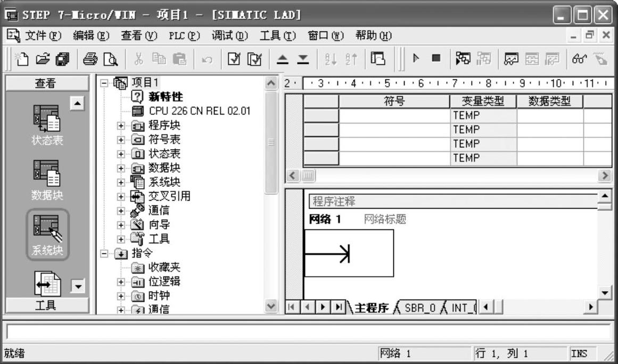This screenshot has height=364, width=618.
Task: Click the variable table horizontal scroll thumb
Action: click(308, 175)
